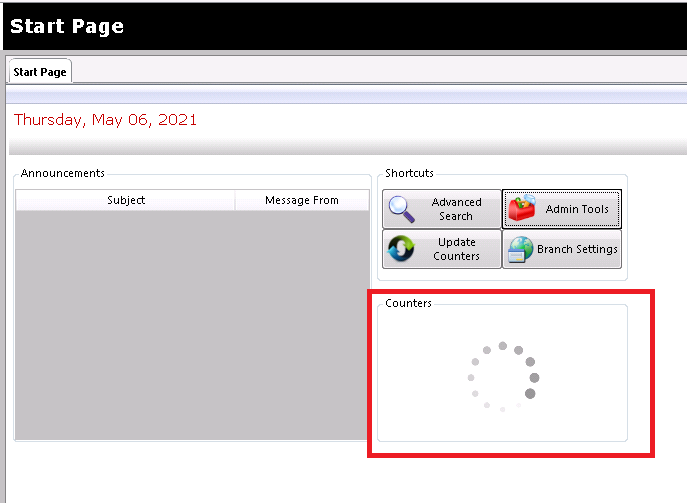Screen dimensions: 687x503
Task: Open Advanced Search shortcut button
Action: [x=442, y=209]
